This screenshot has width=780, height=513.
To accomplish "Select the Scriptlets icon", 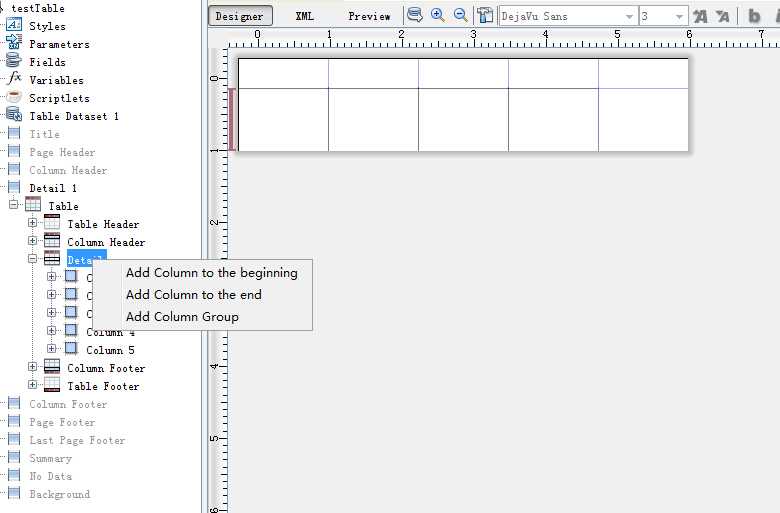I will (x=14, y=97).
